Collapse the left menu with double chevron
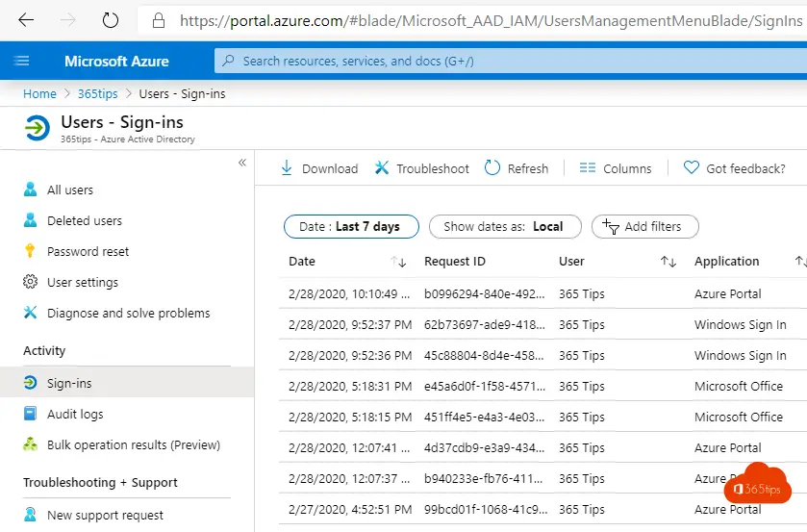 [x=242, y=163]
